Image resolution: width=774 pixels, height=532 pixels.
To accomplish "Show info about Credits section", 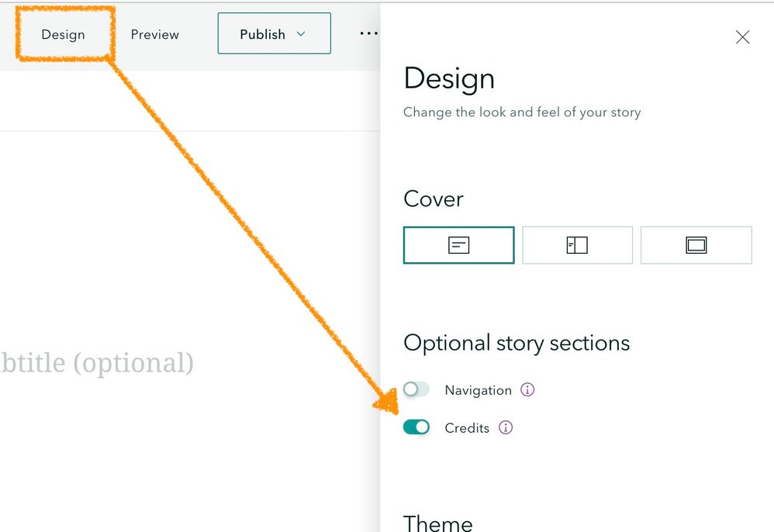I will (506, 427).
